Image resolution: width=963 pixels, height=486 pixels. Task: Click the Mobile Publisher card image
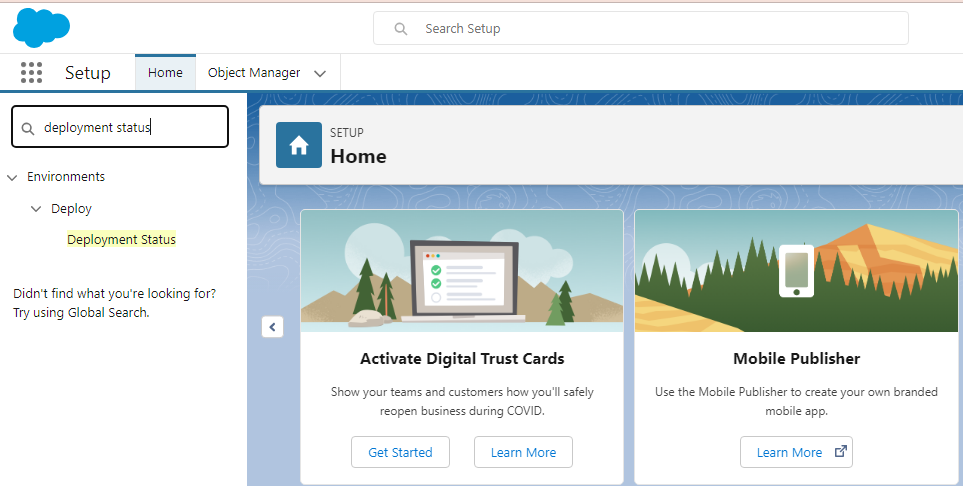pos(796,271)
